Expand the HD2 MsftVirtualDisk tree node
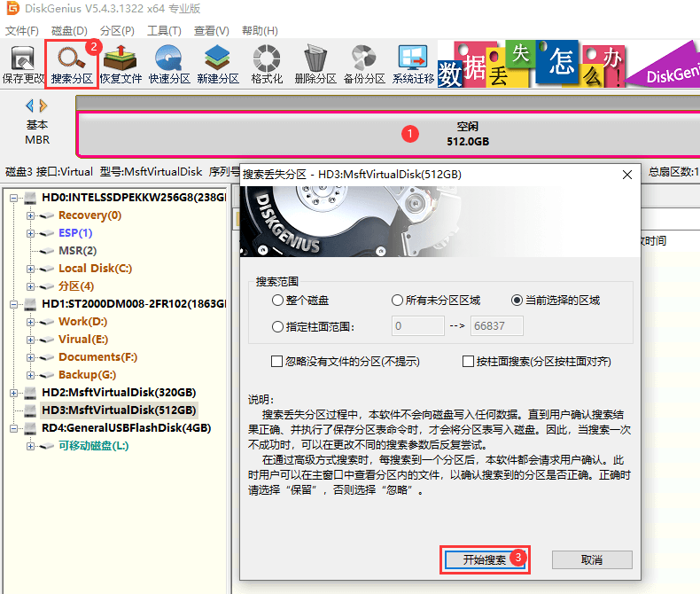 14,393
